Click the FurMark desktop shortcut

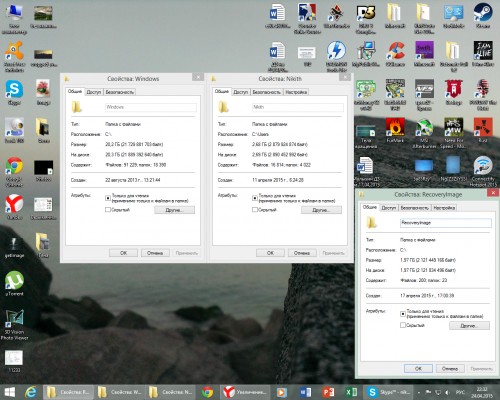click(x=395, y=131)
